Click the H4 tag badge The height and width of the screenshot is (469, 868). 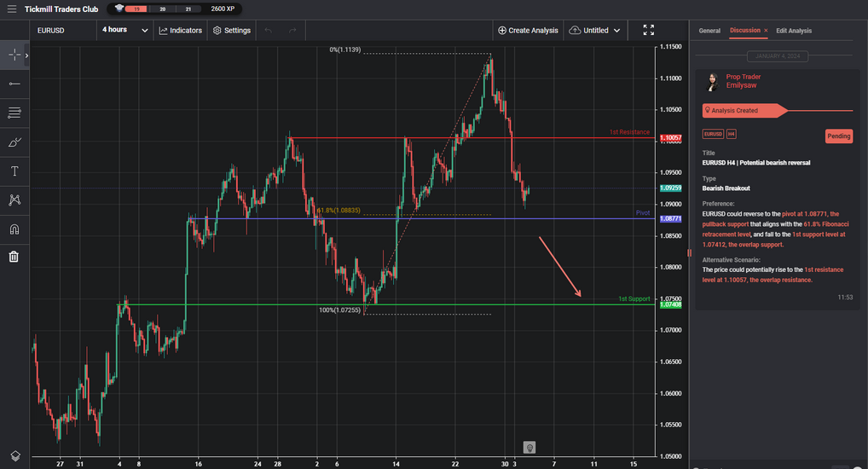pos(731,134)
